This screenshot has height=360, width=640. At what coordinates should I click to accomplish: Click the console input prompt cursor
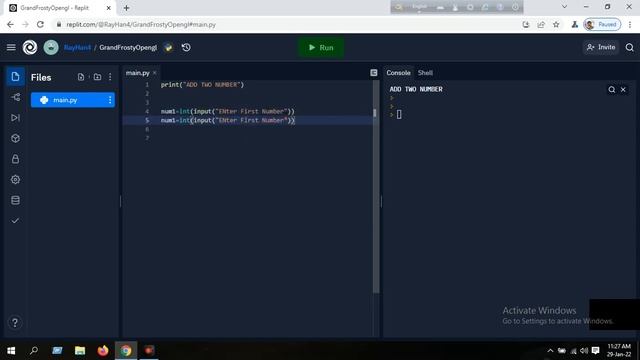(x=399, y=115)
